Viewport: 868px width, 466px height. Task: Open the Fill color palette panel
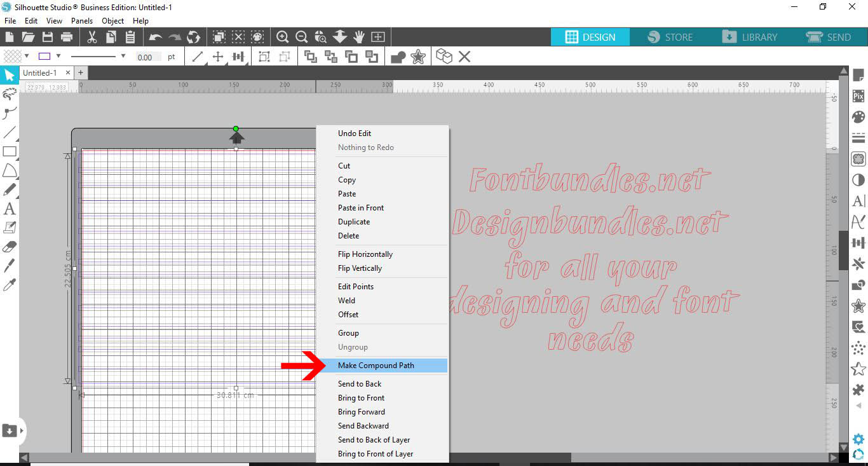pos(858,117)
